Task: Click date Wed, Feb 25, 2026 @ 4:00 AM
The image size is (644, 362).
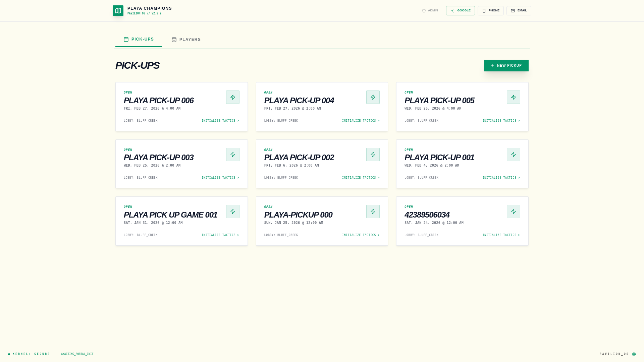Action: 433,109
